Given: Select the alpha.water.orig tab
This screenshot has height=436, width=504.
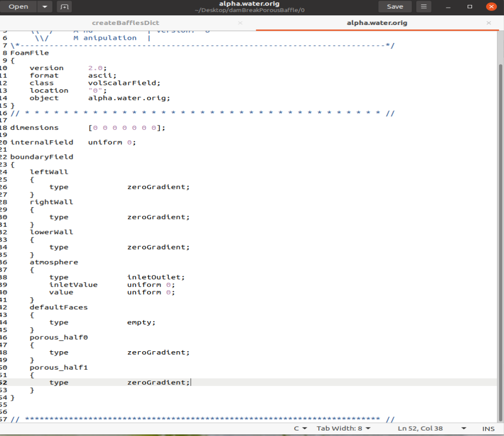Looking at the screenshot, I should [376, 23].
